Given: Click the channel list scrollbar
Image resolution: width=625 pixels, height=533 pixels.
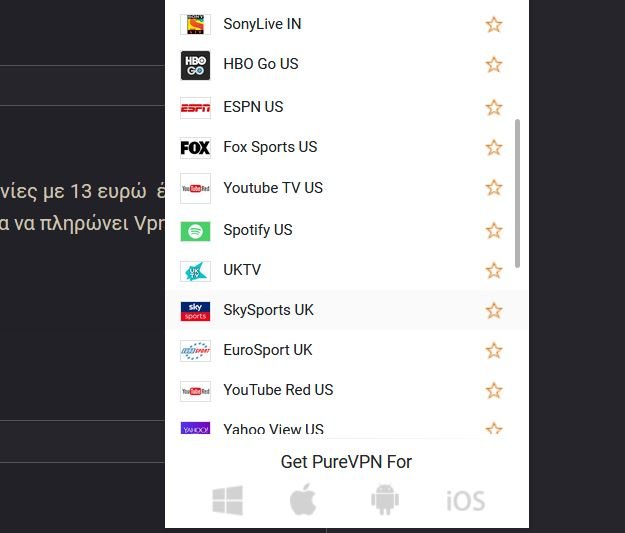Looking at the screenshot, I should pos(517,193).
